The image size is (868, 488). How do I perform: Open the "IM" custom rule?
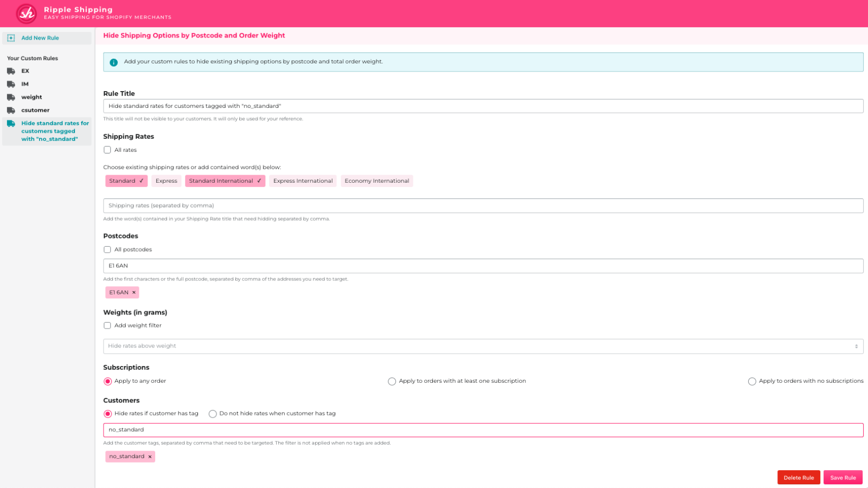(24, 84)
